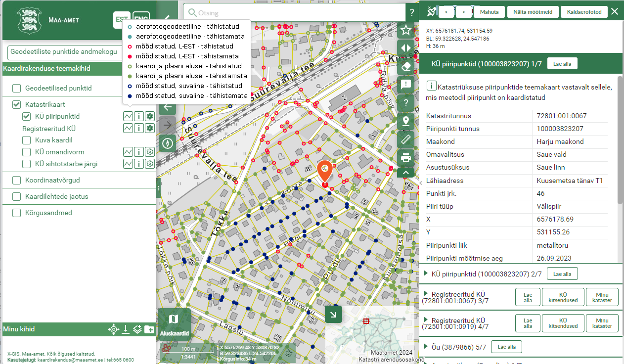The image size is (624, 364).
Task: Uncheck the KÜ piiripunktid layer
Action: click(27, 117)
